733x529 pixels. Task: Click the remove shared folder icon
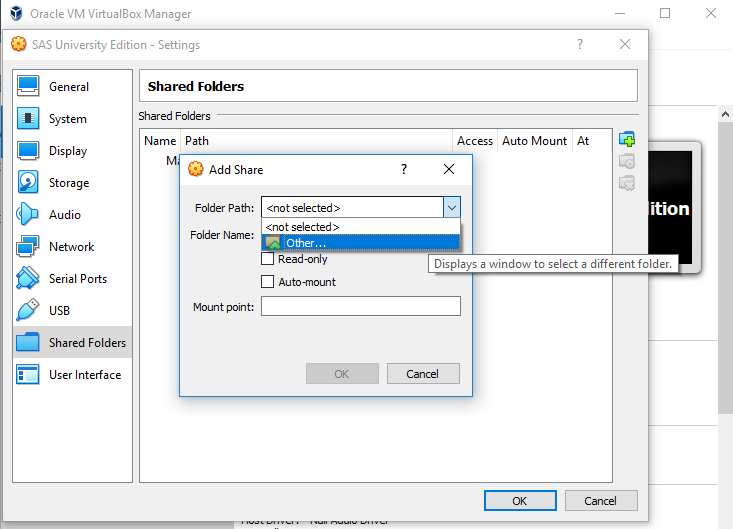pyautogui.click(x=627, y=183)
